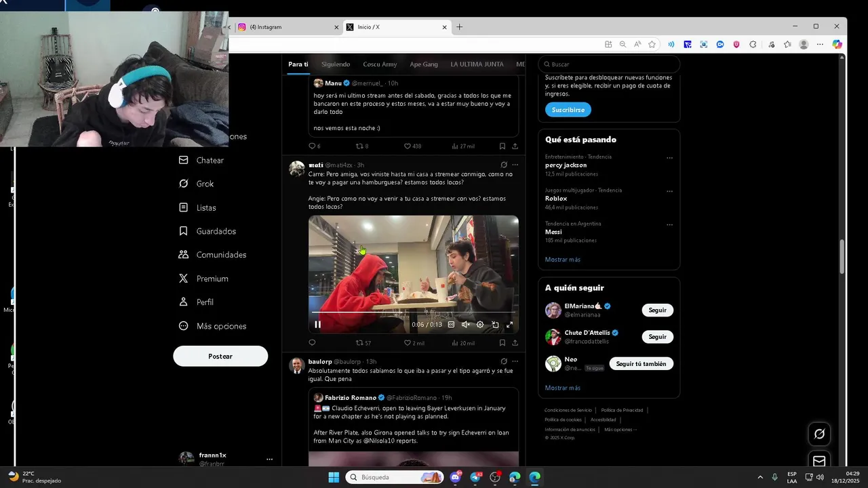Image resolution: width=868 pixels, height=488 pixels.
Task: View stats of mati's post (20 mil)
Action: coord(463,343)
